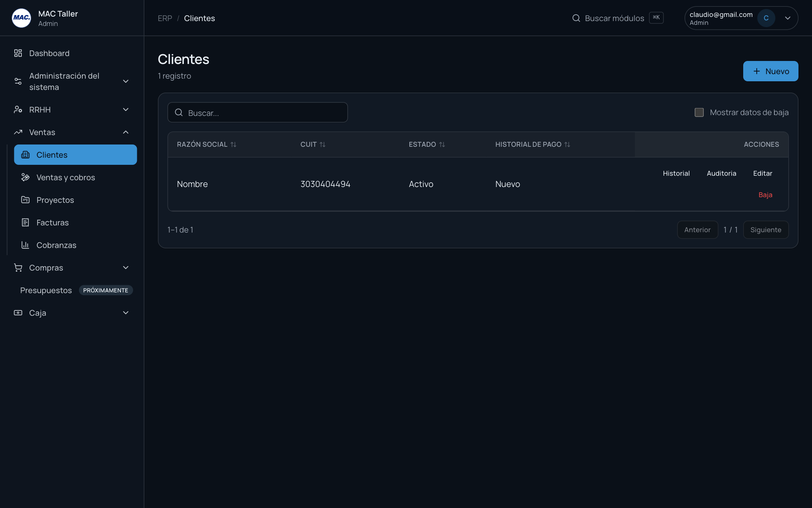812x508 pixels.
Task: Click the RRHH people icon
Action: 18,110
